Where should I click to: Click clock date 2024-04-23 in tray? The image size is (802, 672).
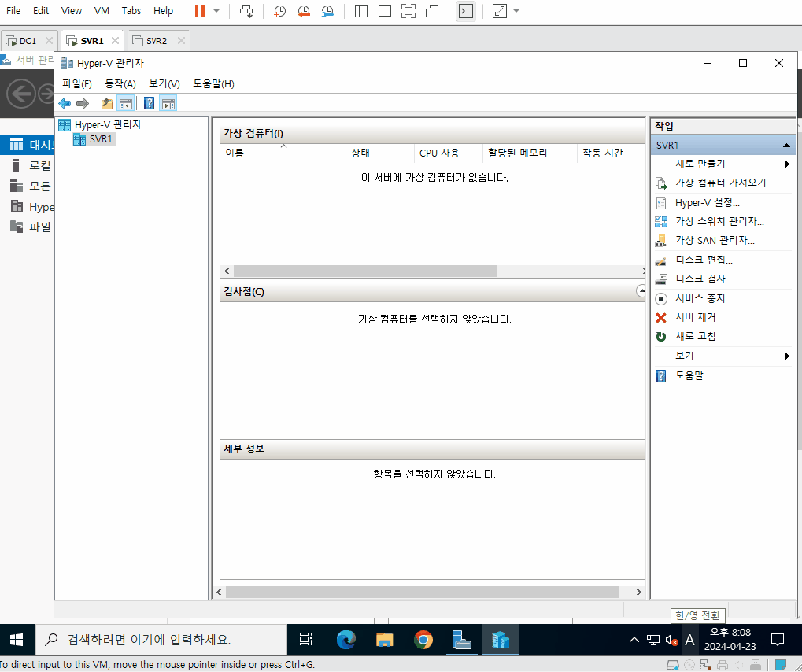coord(730,647)
